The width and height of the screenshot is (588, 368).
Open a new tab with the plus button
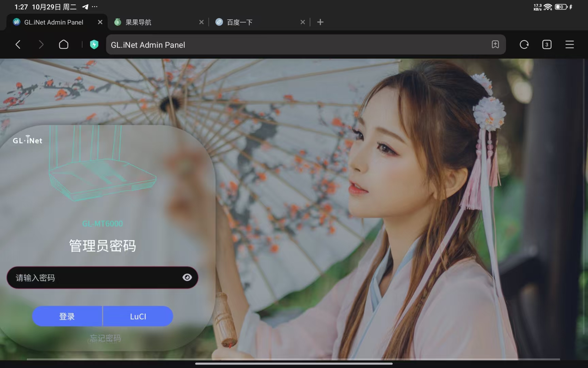[x=320, y=22]
